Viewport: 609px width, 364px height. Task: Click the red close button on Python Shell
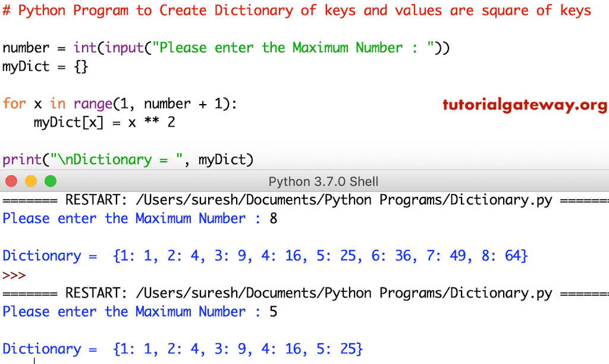[11, 181]
